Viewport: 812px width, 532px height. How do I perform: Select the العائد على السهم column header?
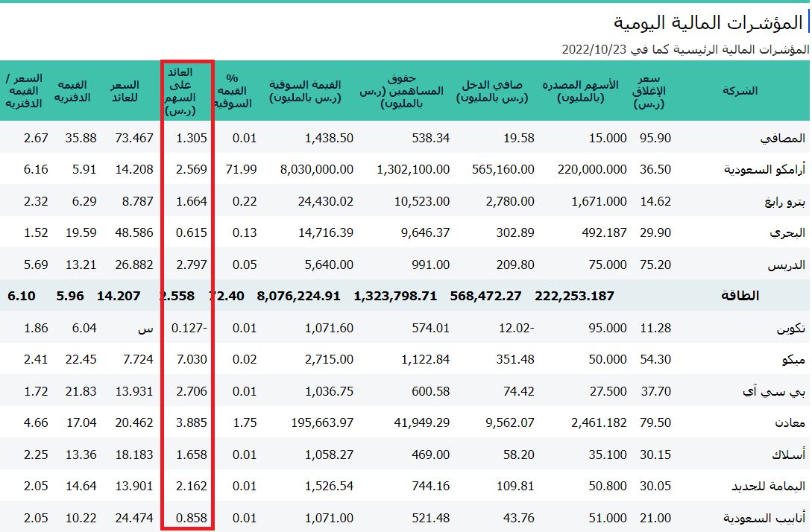click(180, 91)
